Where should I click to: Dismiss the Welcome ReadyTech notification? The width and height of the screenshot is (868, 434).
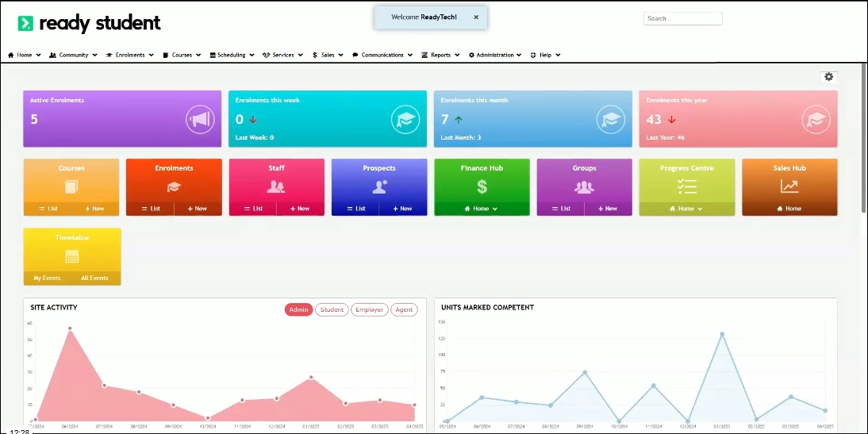pyautogui.click(x=476, y=17)
